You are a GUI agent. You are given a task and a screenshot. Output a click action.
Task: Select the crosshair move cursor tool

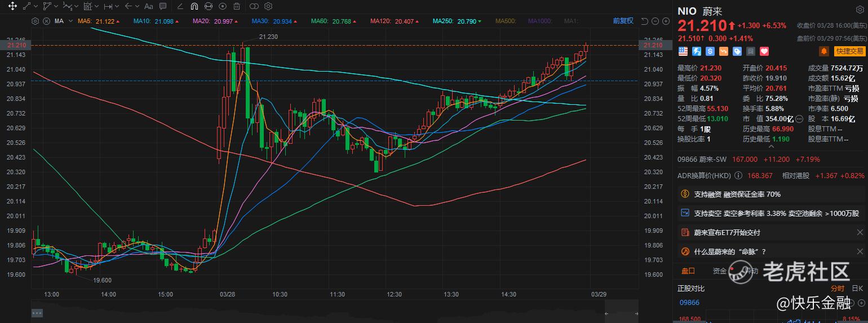coord(12,6)
